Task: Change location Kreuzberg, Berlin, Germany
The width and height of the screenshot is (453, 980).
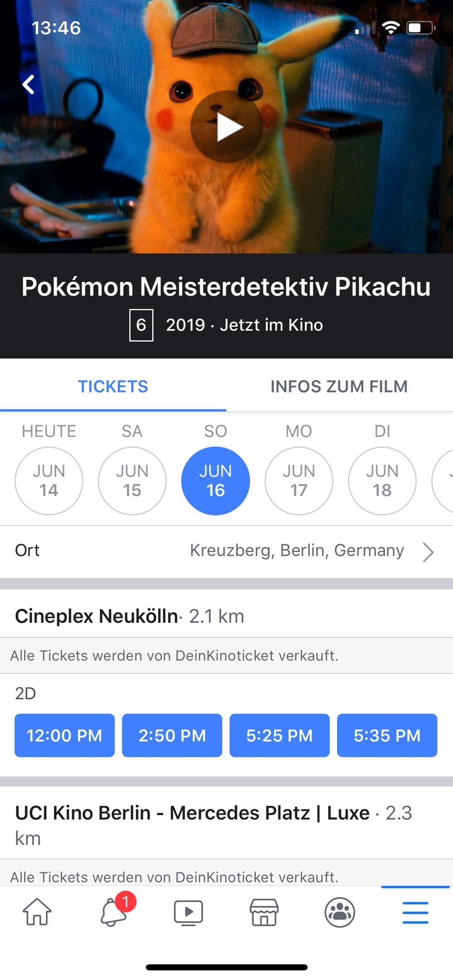Action: tap(297, 550)
